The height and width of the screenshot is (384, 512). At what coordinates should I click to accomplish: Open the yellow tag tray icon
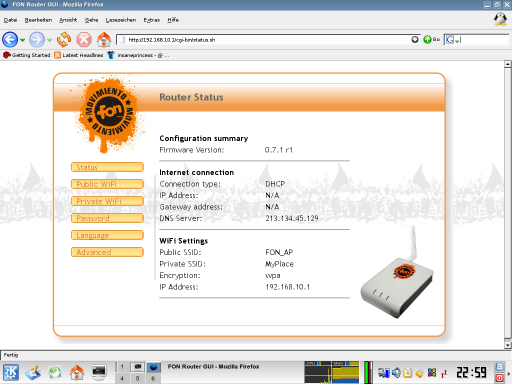419,373
